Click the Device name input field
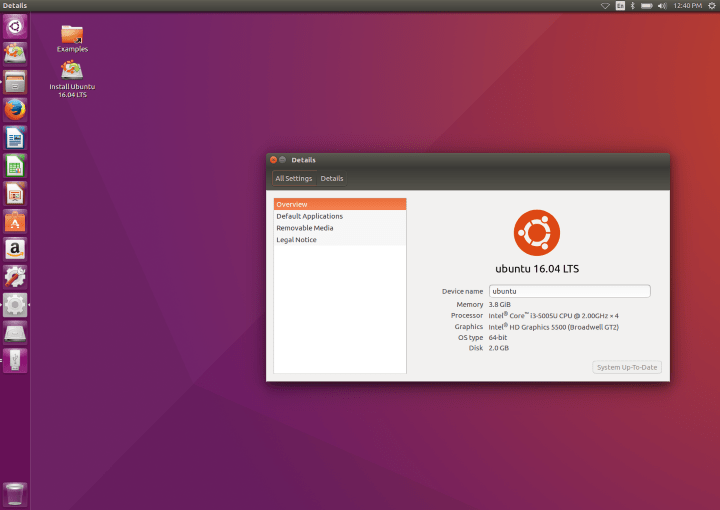 [x=569, y=291]
